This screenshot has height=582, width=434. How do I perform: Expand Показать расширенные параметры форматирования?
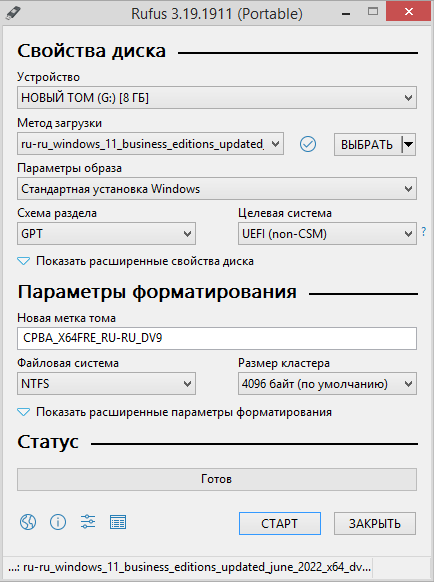pos(174,412)
